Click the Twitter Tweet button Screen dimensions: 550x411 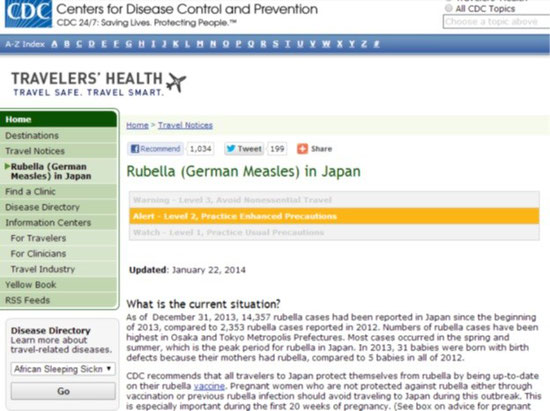(244, 149)
